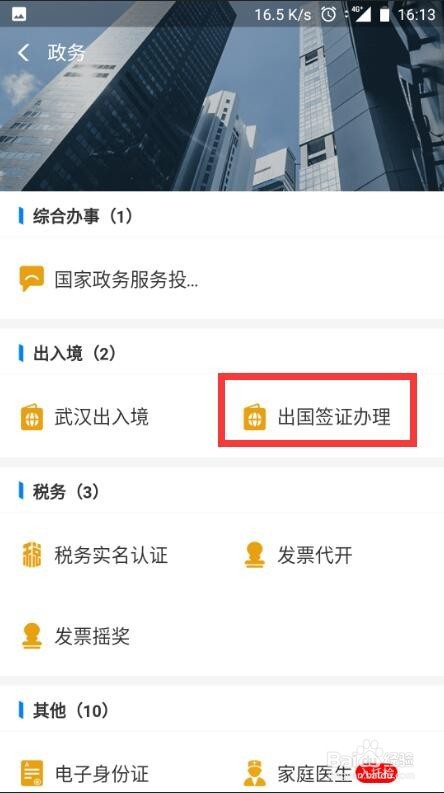This screenshot has height=793, width=444.
Task: Open 电子身份证 entry
Action: pos(102,773)
